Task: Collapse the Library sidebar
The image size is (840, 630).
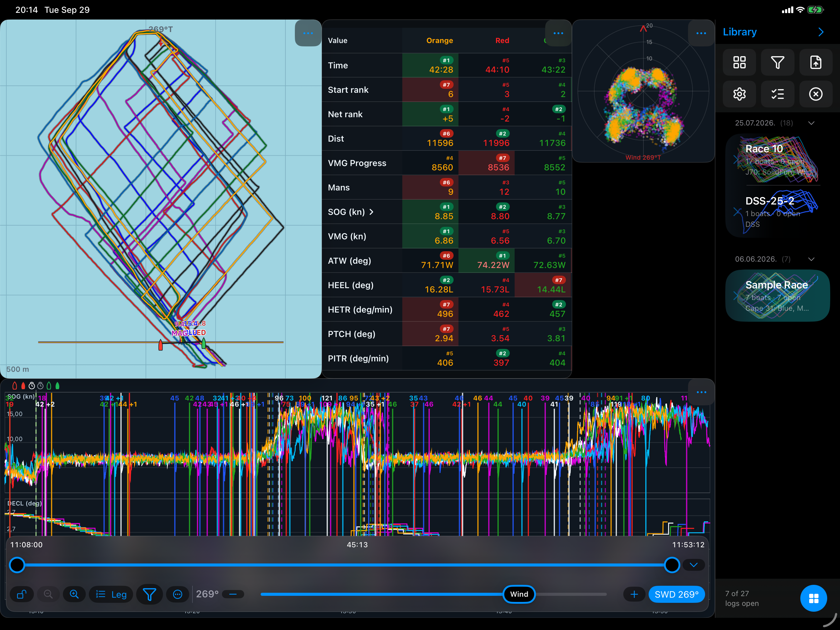Action: click(821, 32)
